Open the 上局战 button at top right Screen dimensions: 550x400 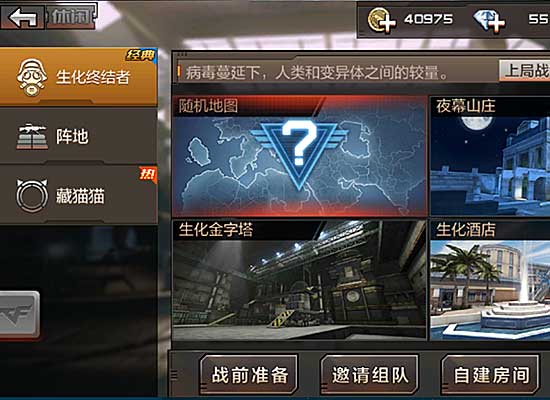click(x=525, y=71)
